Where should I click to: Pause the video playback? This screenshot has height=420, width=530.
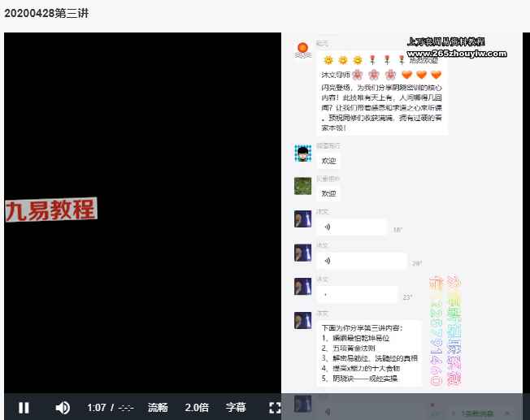click(x=24, y=407)
